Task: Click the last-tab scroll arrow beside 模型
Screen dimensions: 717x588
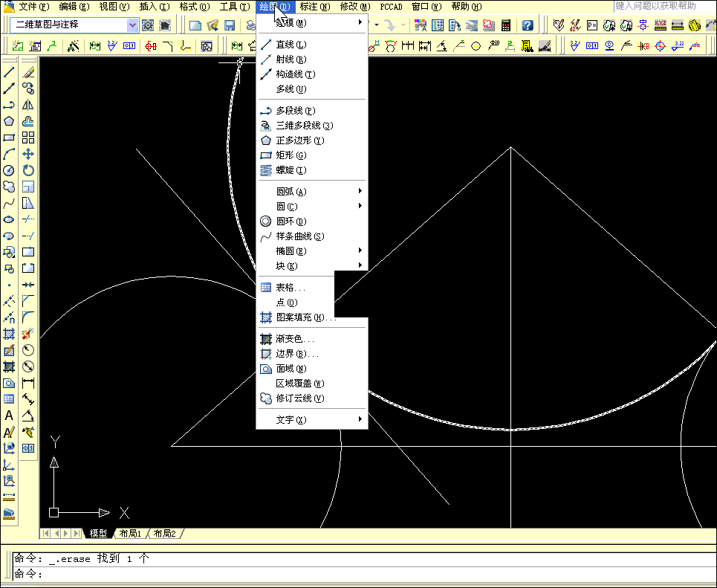Action: [x=77, y=534]
